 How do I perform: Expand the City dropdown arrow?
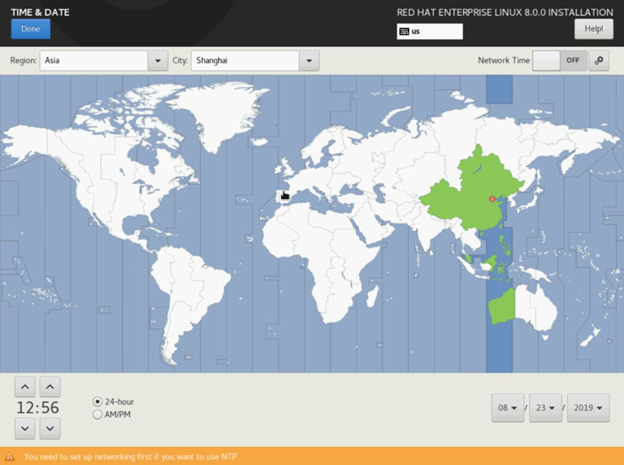click(309, 61)
